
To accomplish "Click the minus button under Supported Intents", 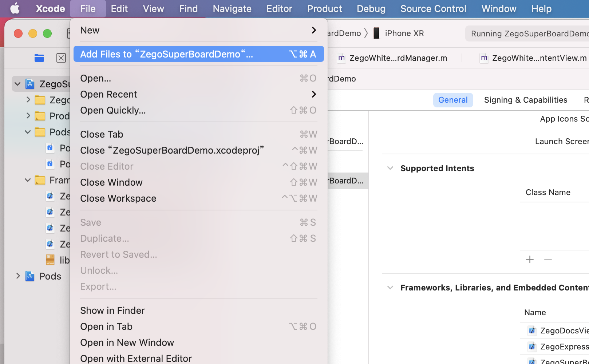I will coord(548,260).
